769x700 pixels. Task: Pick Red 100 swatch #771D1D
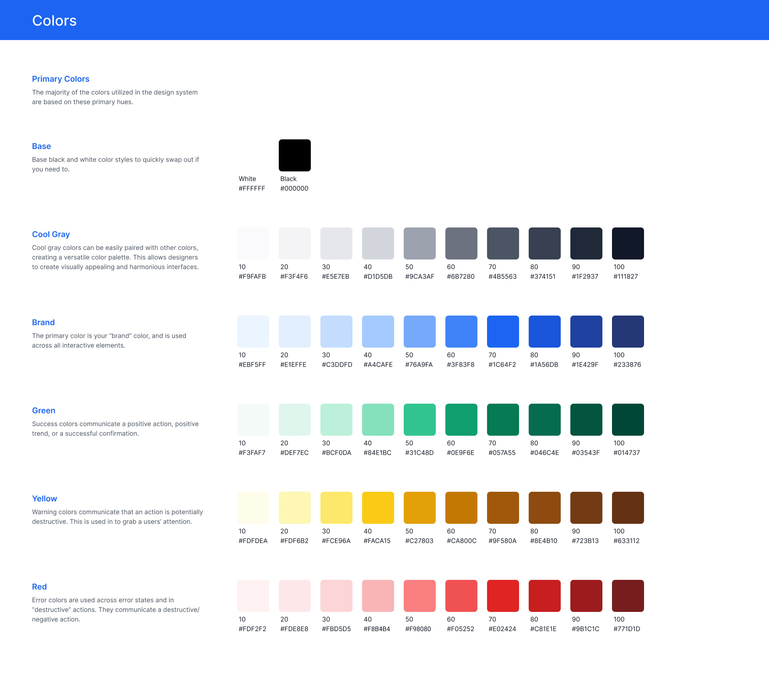click(x=628, y=596)
